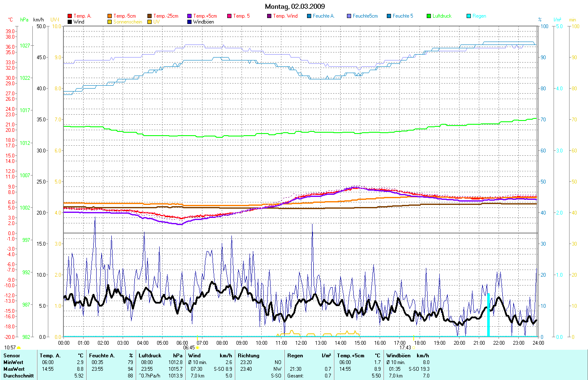Viewport: 588px width, 380px height.
Task: Click the black Wind legend square
Action: (70, 22)
